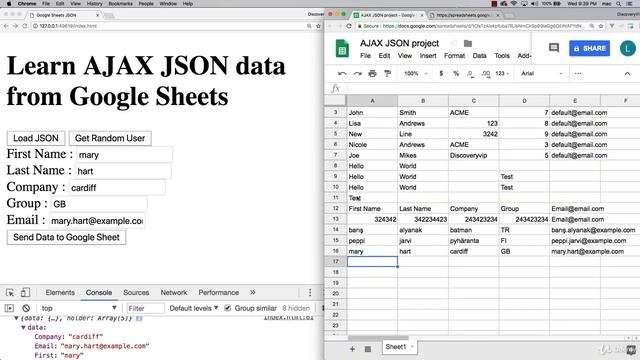Open the comments icon in Sheets
Screen dimensions: 640x360
(554, 48)
